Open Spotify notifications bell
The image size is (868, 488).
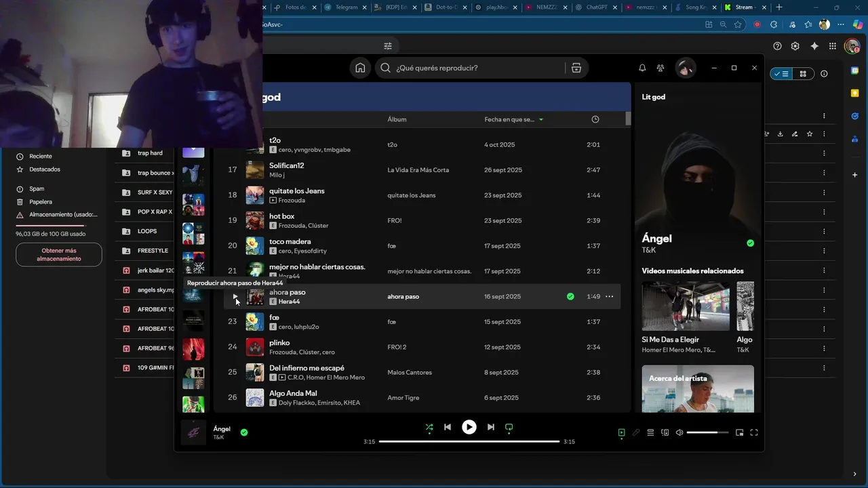click(x=642, y=68)
